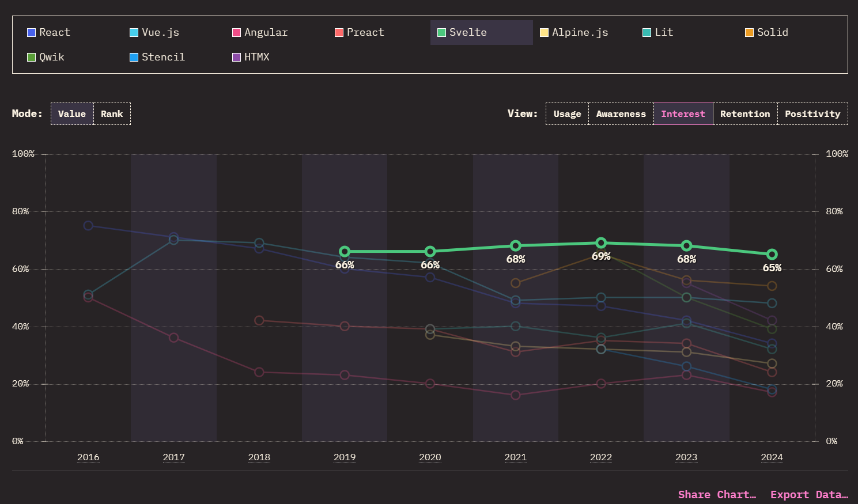Switch to Rank mode
Viewport: 858px width, 504px height.
(x=112, y=113)
